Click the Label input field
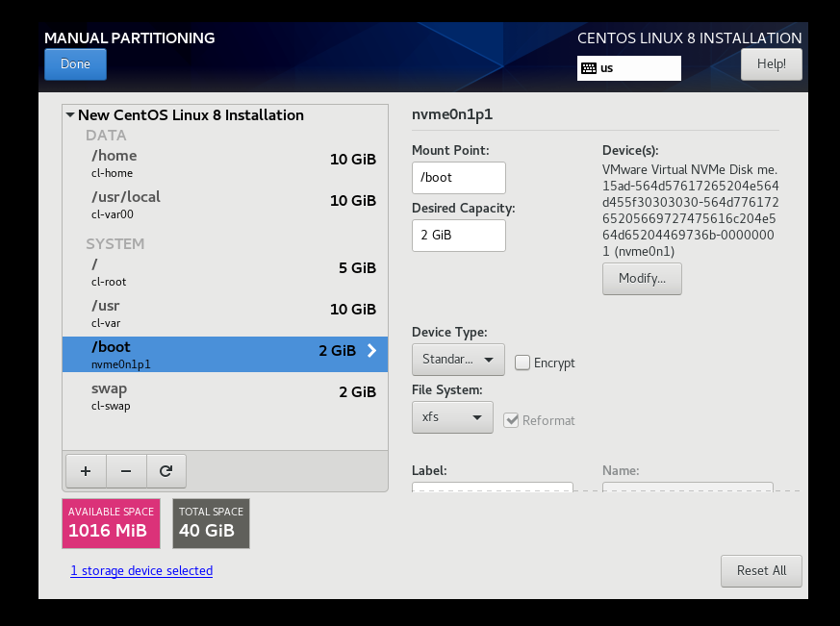This screenshot has width=840, height=626. 493,487
